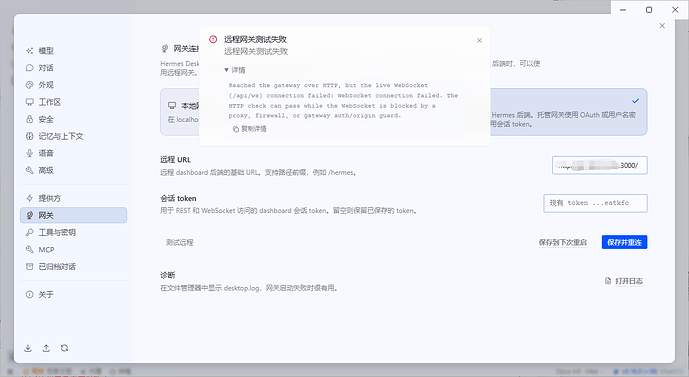Select the 工具与密钥 key icon
Screen dimensions: 689x377
coord(29,232)
